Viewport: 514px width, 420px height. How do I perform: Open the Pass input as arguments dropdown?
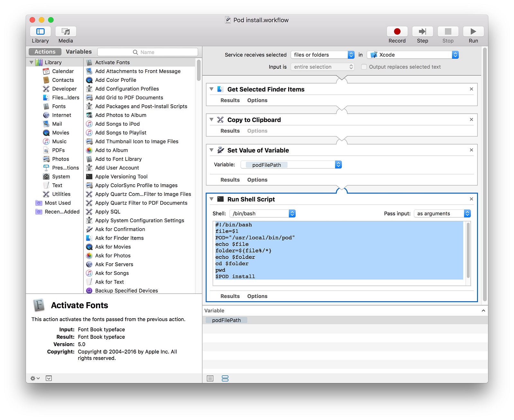point(442,214)
